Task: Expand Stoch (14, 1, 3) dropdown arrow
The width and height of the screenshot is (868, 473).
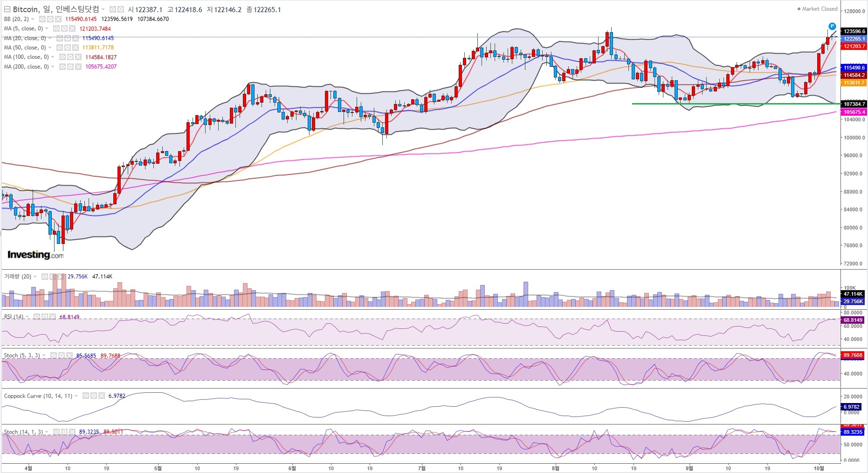Action: tap(47, 432)
